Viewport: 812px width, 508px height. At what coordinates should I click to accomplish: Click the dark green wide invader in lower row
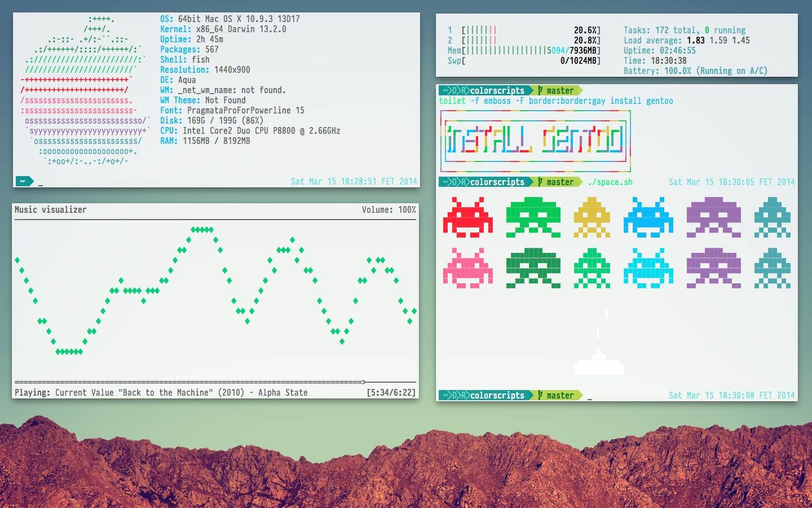coord(533,268)
